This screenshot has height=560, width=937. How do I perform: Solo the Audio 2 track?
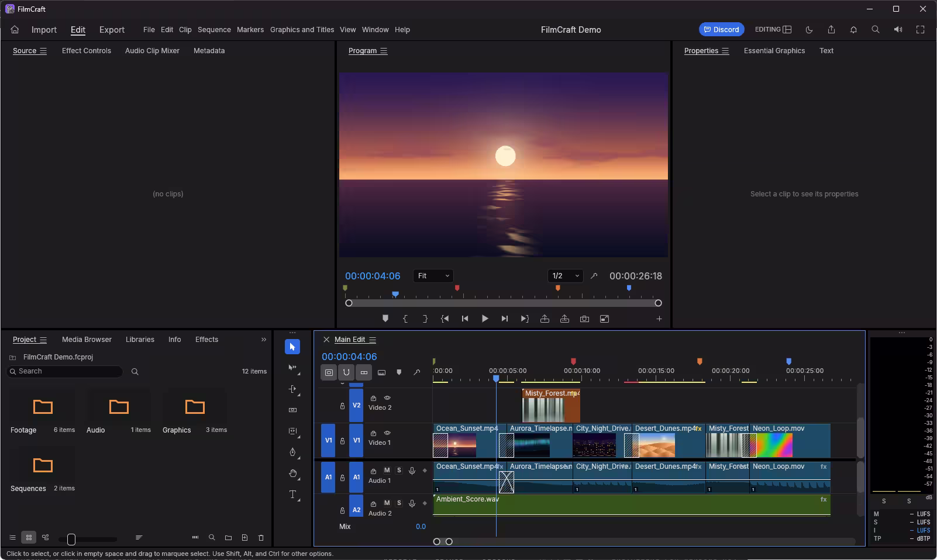399,503
